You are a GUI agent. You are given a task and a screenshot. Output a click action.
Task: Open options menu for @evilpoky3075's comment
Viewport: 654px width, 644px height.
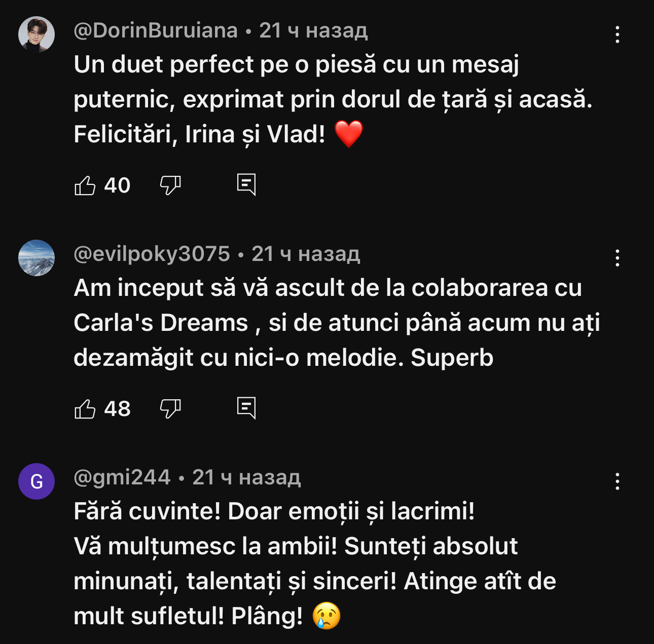[x=617, y=258]
